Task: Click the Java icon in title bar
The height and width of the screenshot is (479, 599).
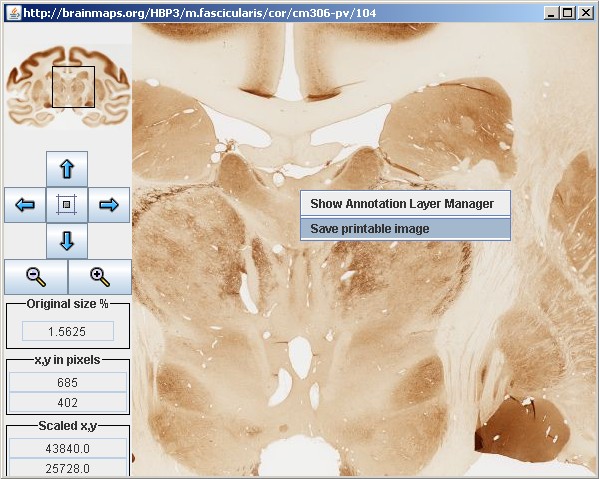Action: (14, 13)
